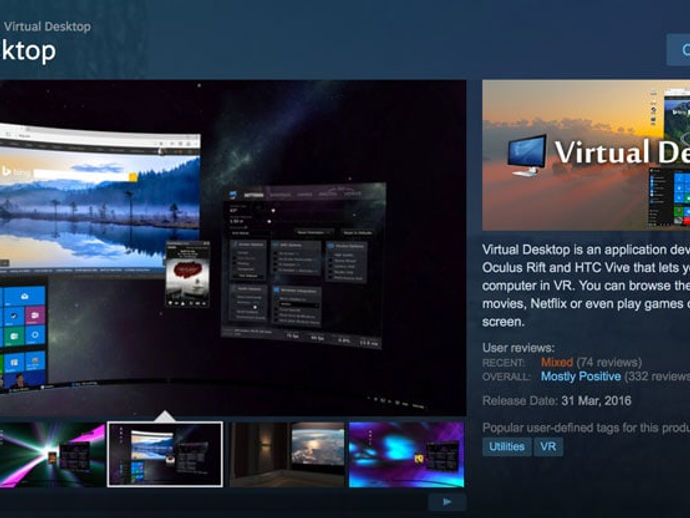The image size is (690, 518).
Task: Click the 'Popular user-defined tags' label
Action: tap(586, 428)
